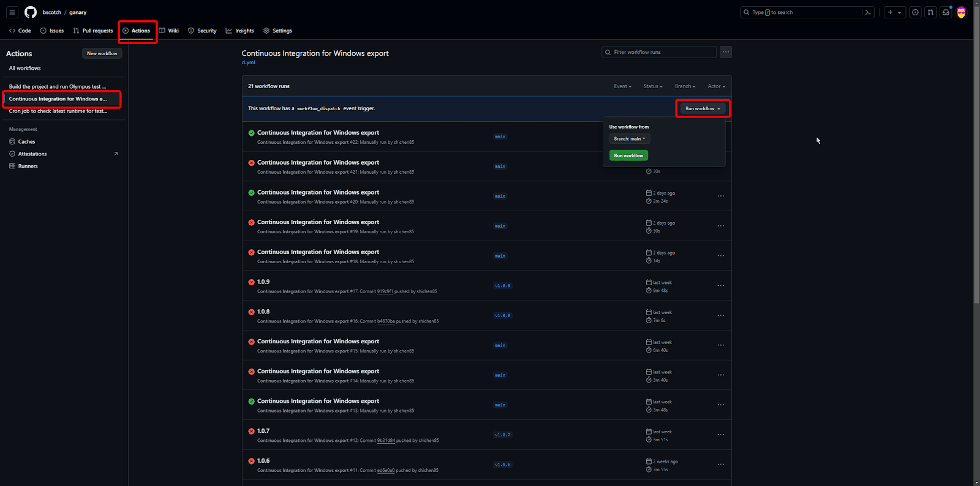This screenshot has width=980, height=486.
Task: Open the command palette icon
Action: 868,12
